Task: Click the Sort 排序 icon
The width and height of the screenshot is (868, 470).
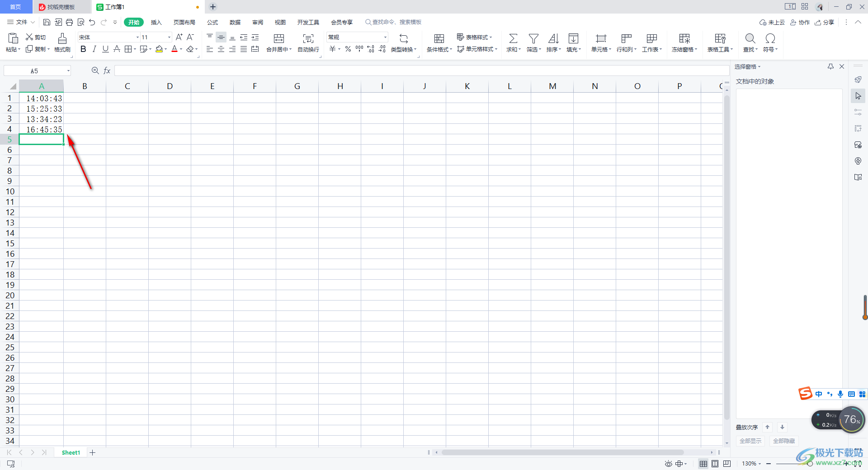Action: (x=553, y=38)
